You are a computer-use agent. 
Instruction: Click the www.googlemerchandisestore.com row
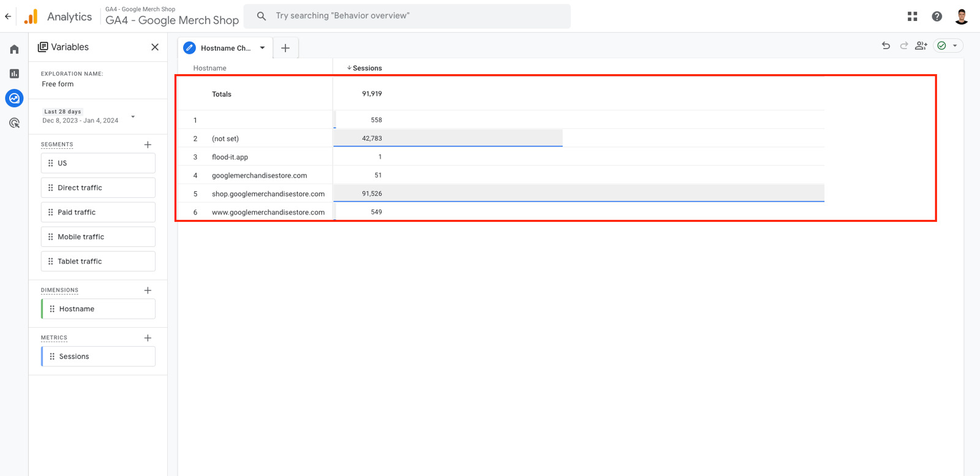[x=500, y=212]
